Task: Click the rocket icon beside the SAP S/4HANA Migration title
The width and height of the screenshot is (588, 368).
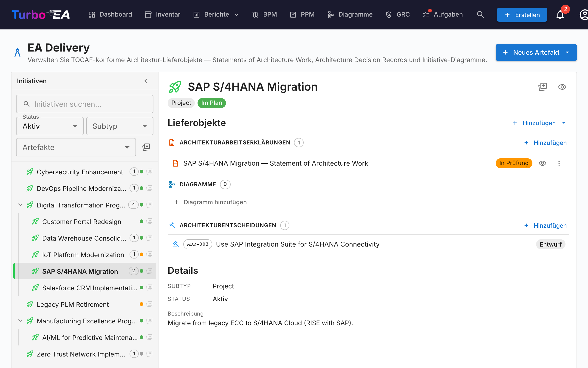Action: (x=175, y=87)
